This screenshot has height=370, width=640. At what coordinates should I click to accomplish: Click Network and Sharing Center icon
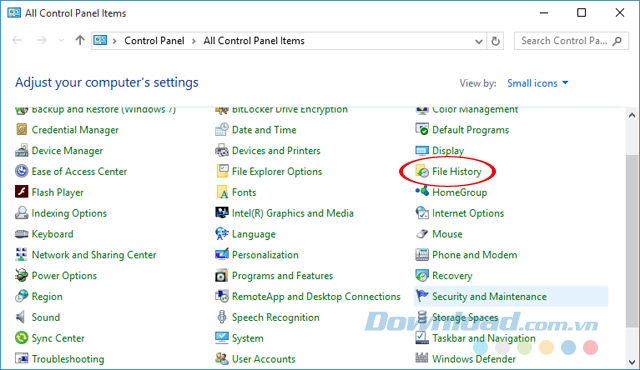[22, 255]
